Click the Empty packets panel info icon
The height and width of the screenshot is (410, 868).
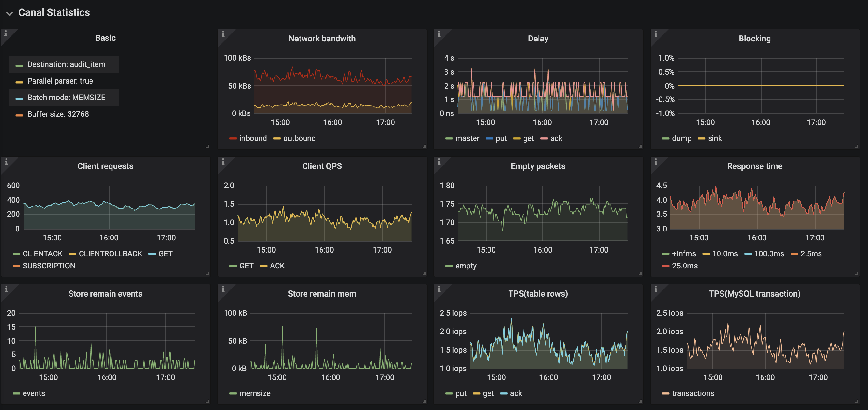tap(439, 162)
